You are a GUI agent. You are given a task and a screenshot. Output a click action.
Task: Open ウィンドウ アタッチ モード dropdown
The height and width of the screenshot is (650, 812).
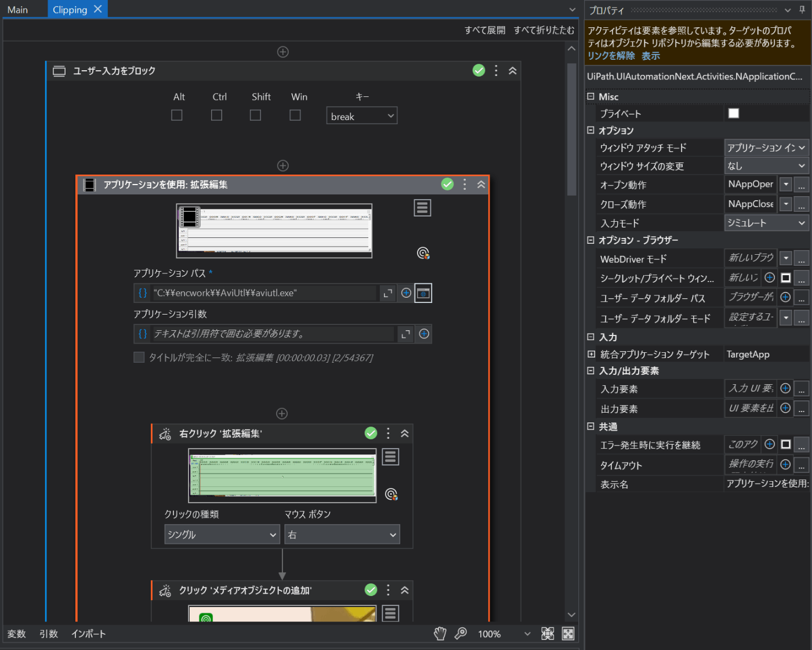766,147
